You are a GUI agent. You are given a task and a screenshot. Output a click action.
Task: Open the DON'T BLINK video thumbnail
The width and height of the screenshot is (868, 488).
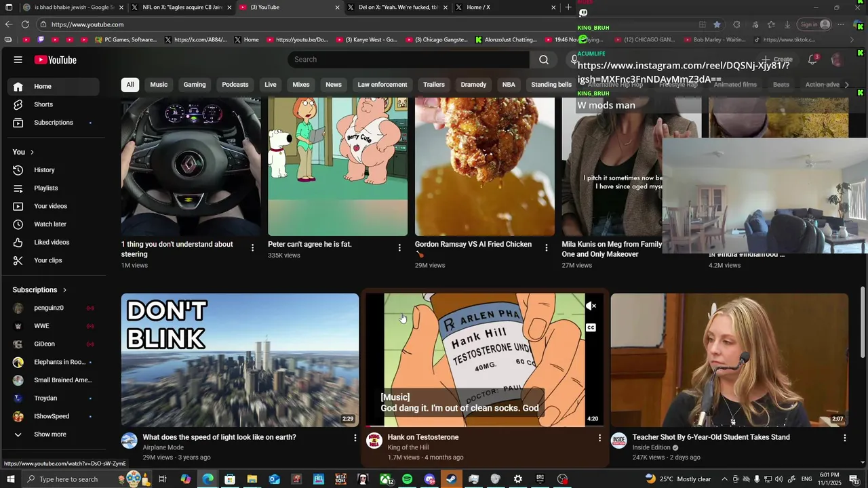click(x=240, y=360)
